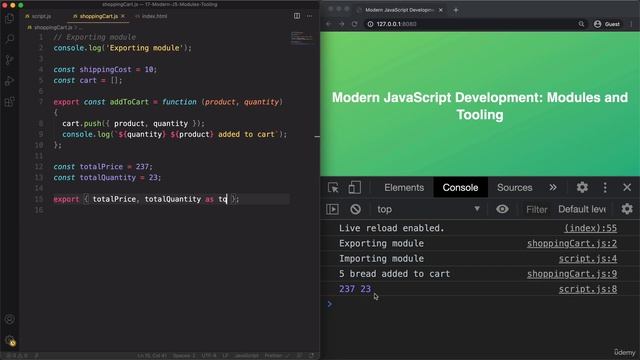Open the Explorer view in VS Code
Viewport: 640px width, 360px height.
[x=9, y=18]
